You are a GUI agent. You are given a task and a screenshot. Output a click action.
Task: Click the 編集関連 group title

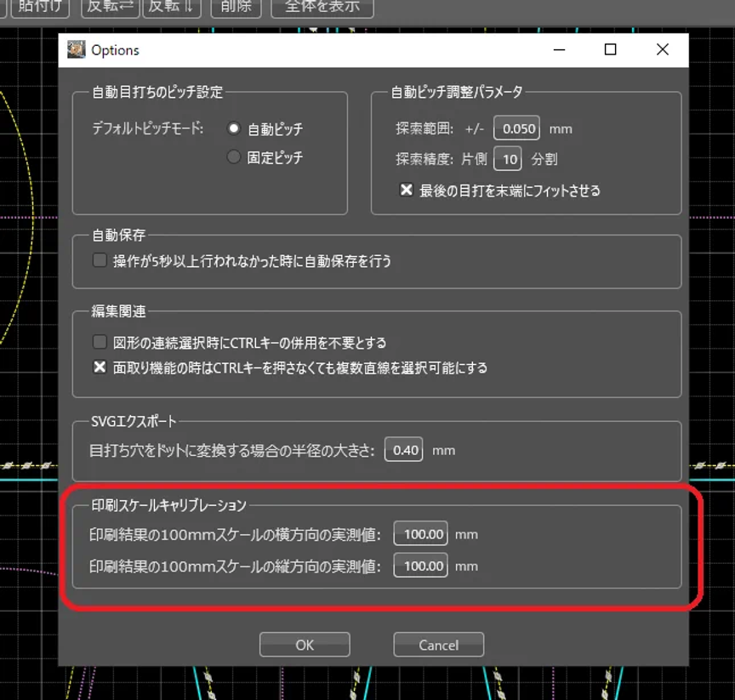[x=118, y=311]
